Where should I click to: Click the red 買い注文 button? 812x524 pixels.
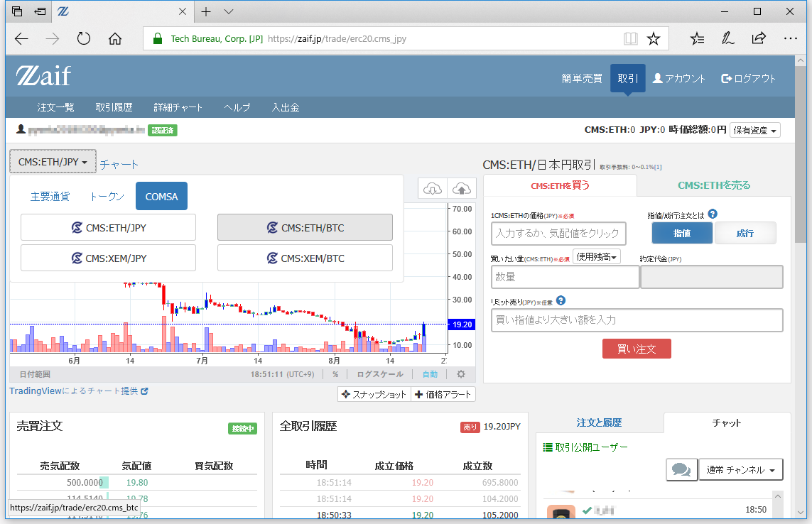coord(637,349)
